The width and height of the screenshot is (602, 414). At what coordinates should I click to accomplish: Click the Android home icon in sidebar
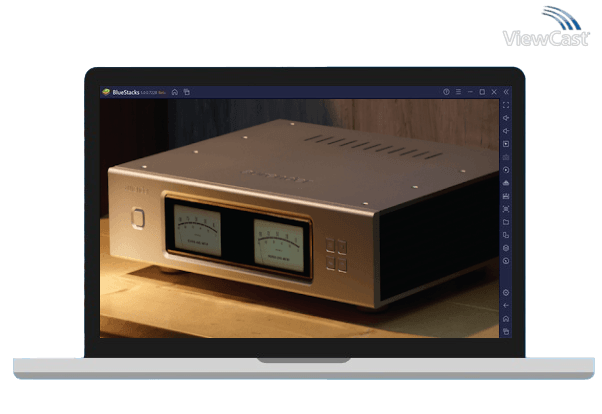point(506,319)
